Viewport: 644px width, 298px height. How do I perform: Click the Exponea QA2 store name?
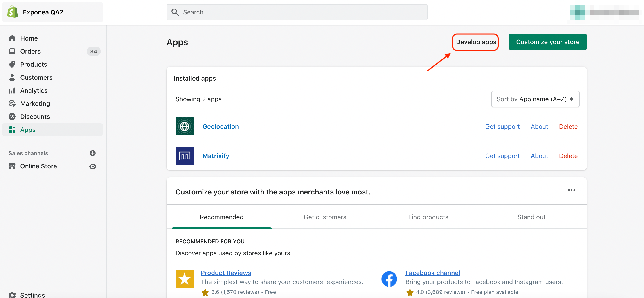click(43, 12)
